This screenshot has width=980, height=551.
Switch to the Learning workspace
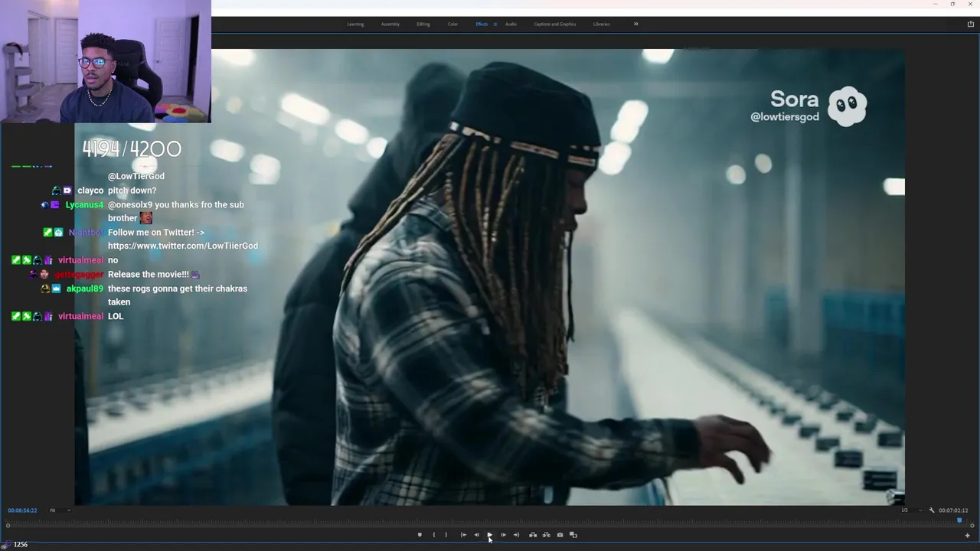pos(355,24)
